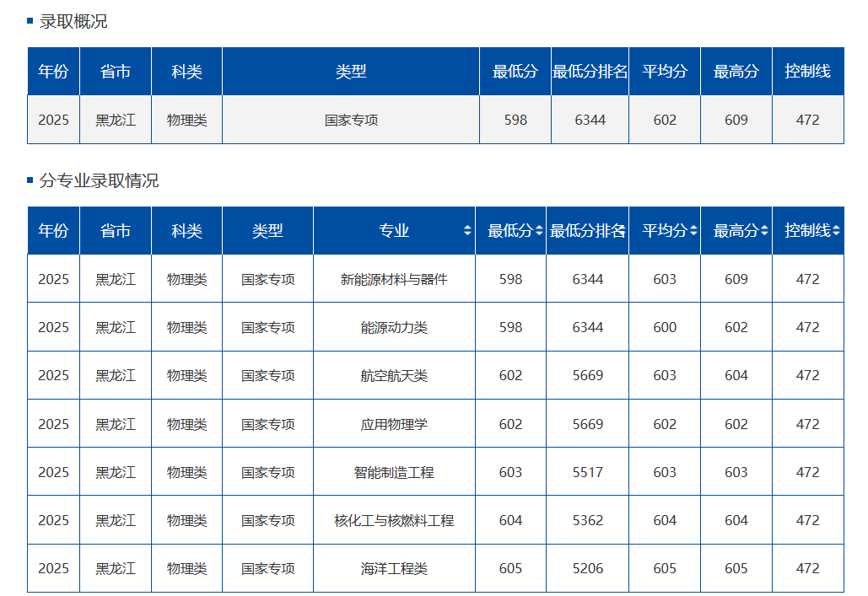Click the 分专业录取情况 section heading
Image resolution: width=868 pixels, height=596 pixels.
point(99,180)
